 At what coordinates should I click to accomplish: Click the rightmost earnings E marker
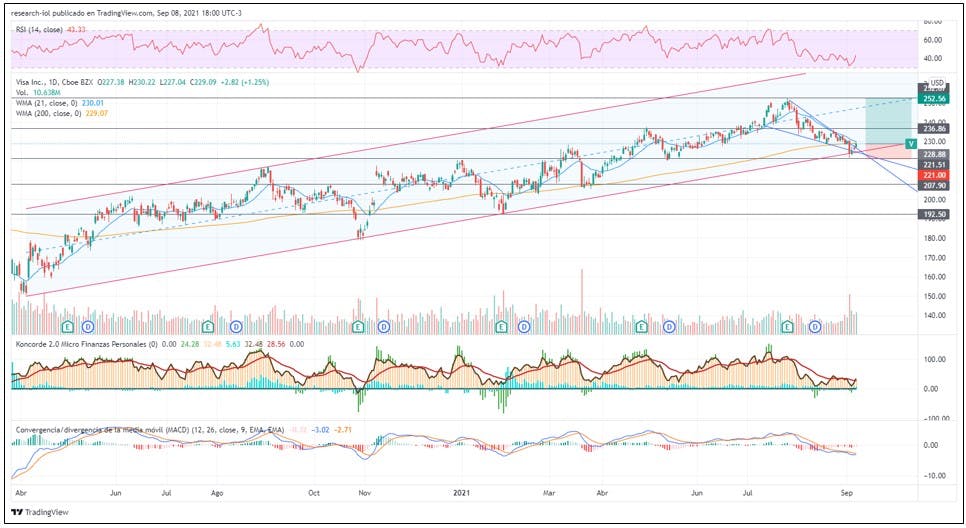[x=787, y=327]
